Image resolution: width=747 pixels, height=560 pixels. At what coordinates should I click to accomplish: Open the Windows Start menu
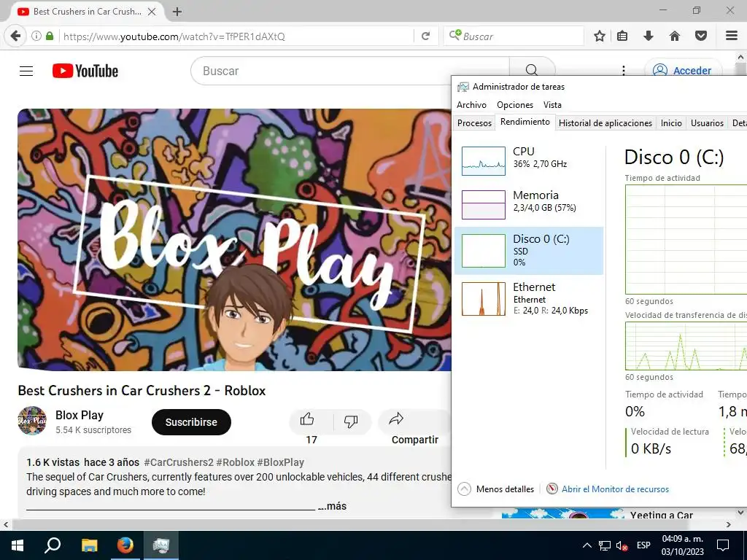18,545
